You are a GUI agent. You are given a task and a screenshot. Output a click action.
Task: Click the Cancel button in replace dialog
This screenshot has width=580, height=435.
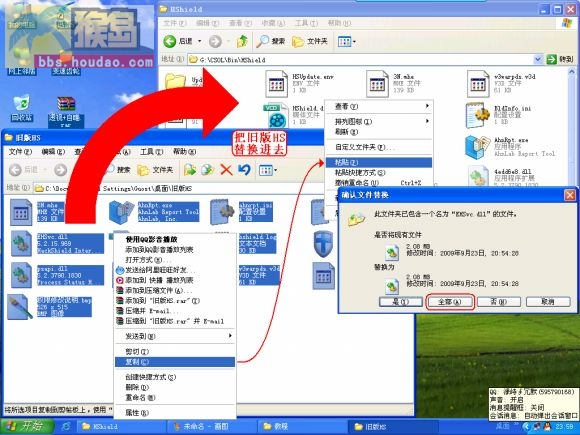(548, 302)
